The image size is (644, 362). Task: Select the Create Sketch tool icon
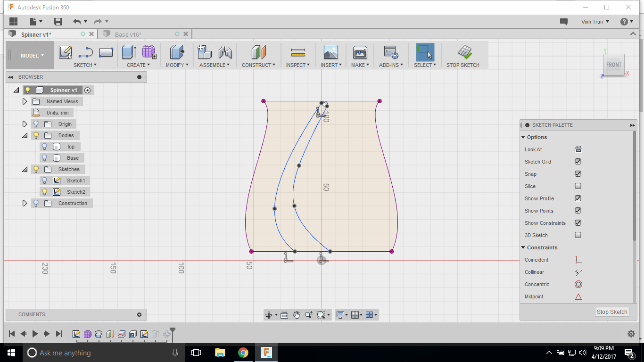coord(65,52)
